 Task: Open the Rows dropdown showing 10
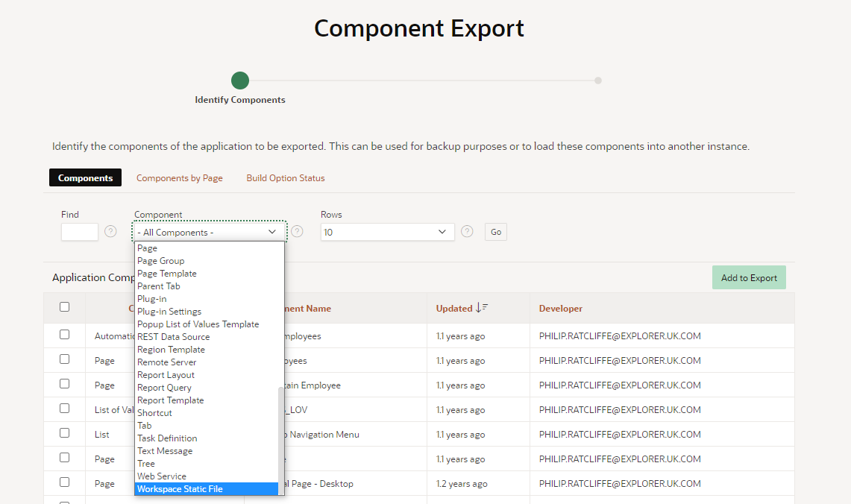click(388, 232)
